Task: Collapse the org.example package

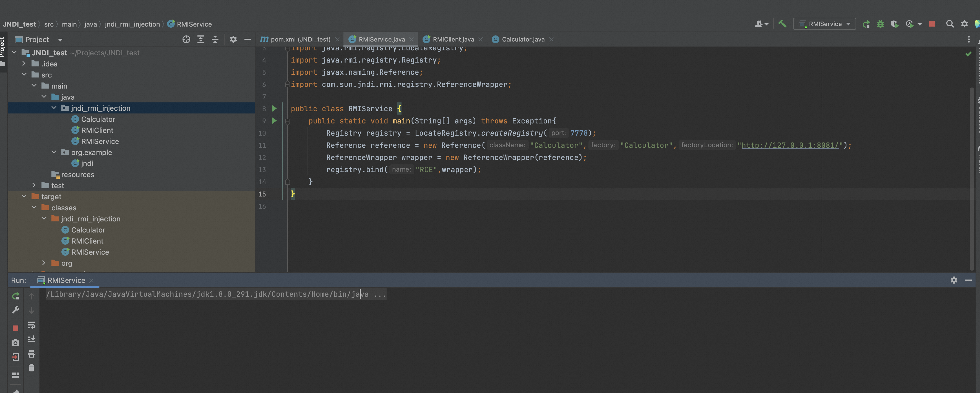Action: [54, 152]
